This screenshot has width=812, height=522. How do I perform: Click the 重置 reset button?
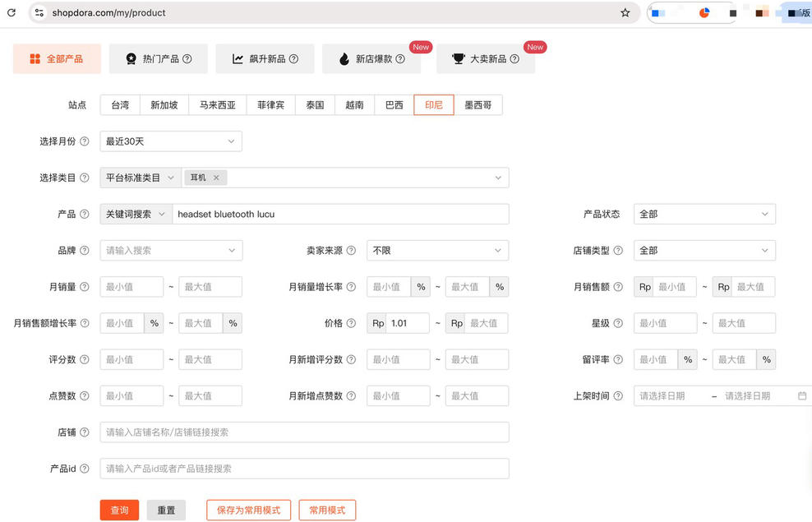point(166,510)
